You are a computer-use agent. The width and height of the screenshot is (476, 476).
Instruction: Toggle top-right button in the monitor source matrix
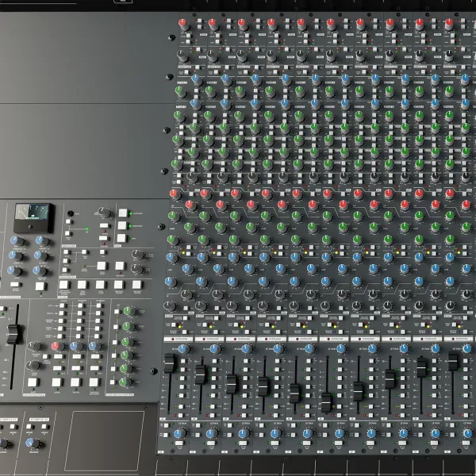click(98, 305)
